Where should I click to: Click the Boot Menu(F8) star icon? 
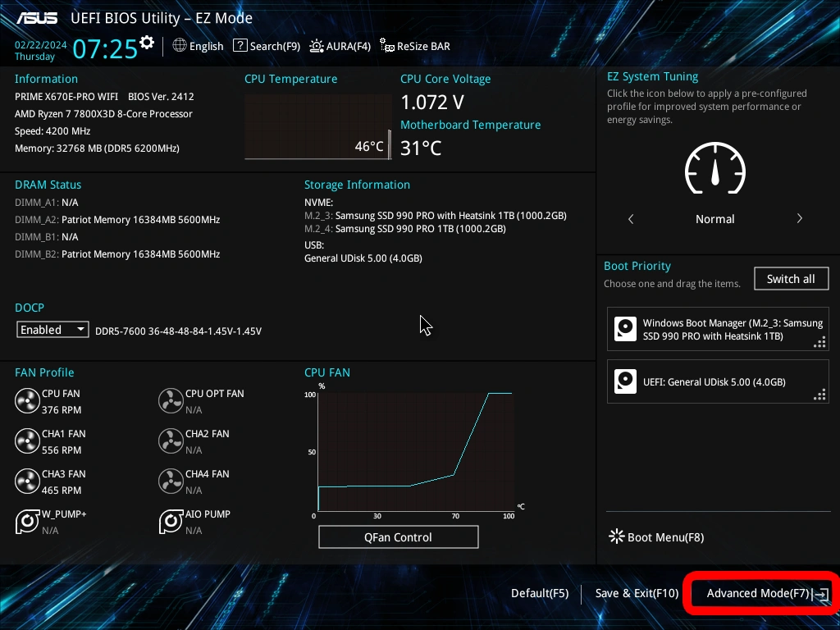[617, 536]
